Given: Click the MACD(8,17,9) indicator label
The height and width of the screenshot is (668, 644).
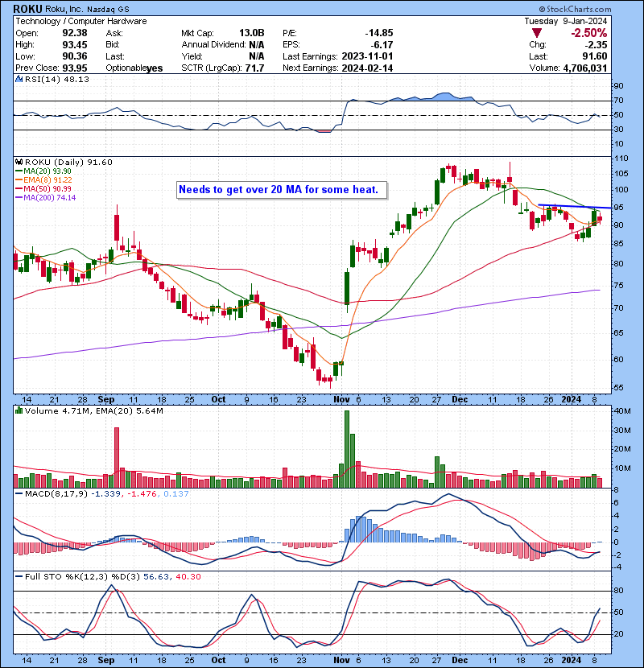Looking at the screenshot, I should coord(56,494).
